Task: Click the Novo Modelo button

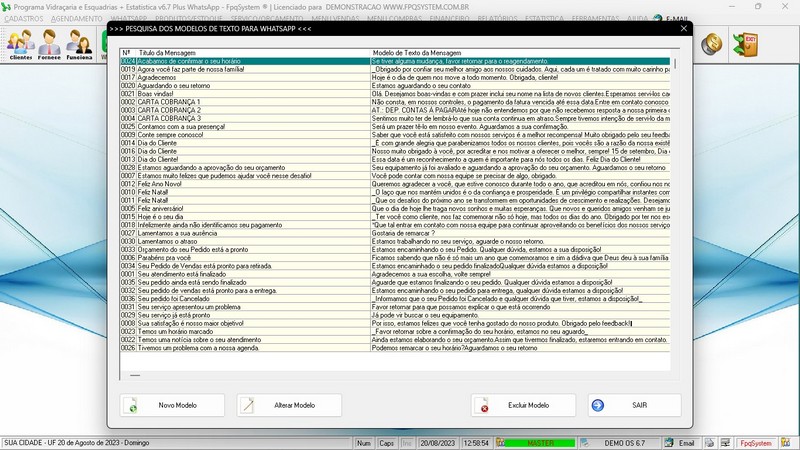Action: [x=172, y=405]
